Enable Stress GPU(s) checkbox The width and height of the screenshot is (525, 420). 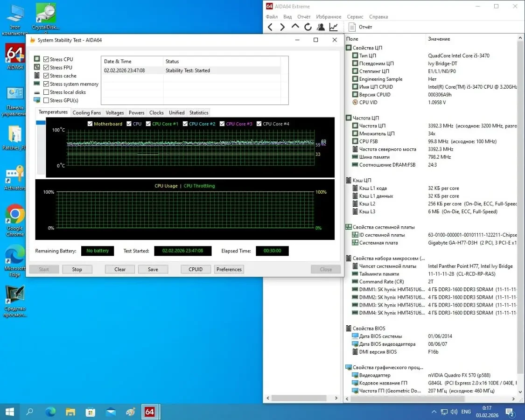pyautogui.click(x=46, y=100)
